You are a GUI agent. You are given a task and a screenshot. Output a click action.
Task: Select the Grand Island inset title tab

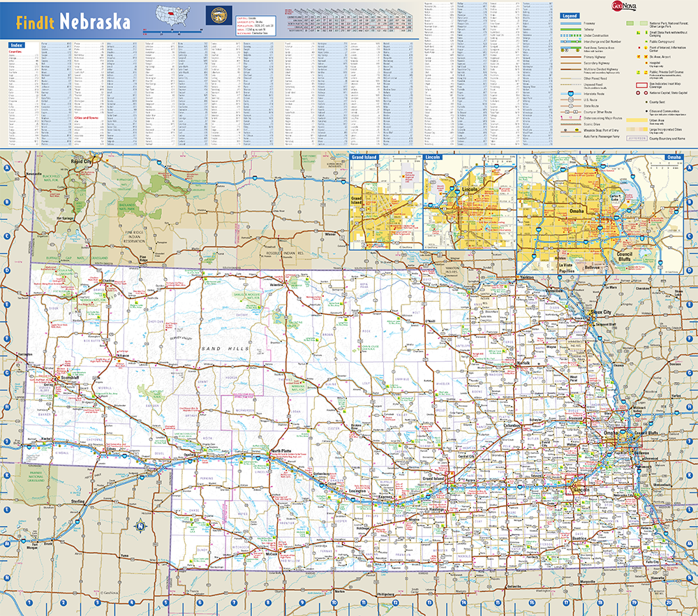[364, 157]
